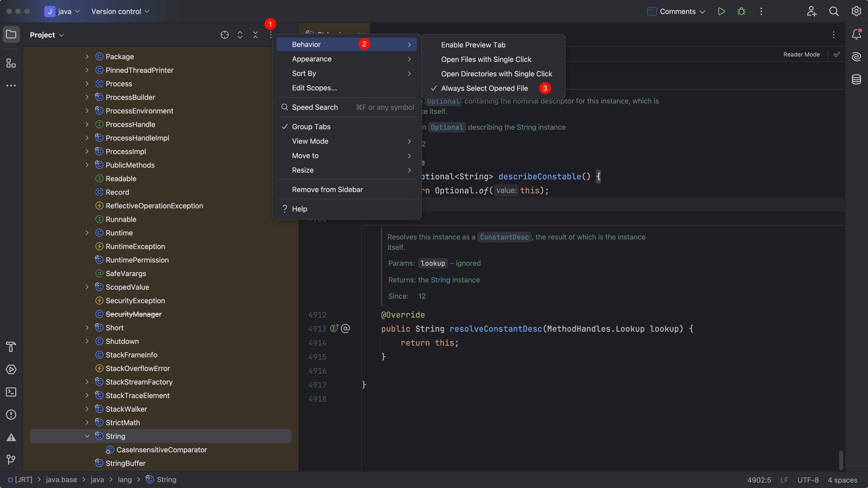The width and height of the screenshot is (868, 488).
Task: Open the Notifications bell icon
Action: coord(856,34)
